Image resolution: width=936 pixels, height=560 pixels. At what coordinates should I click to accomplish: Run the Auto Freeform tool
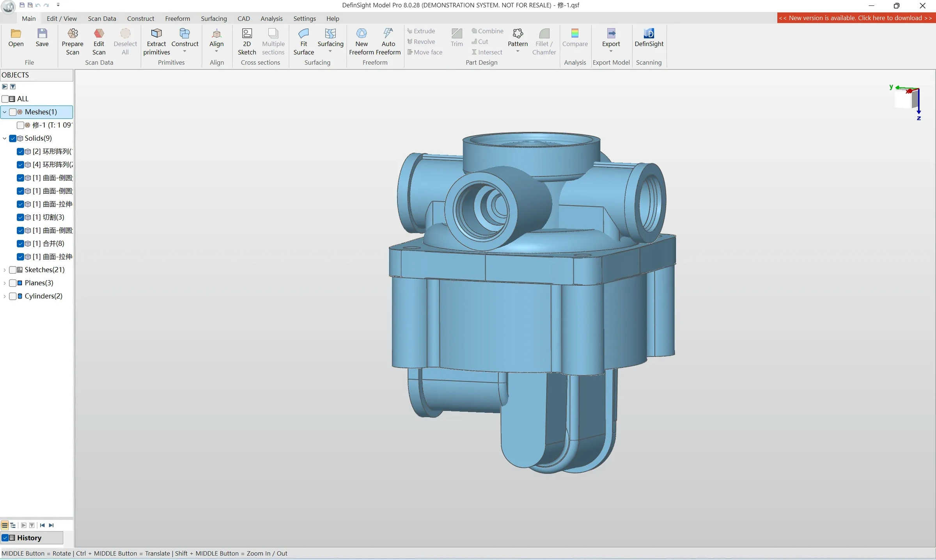(x=388, y=42)
